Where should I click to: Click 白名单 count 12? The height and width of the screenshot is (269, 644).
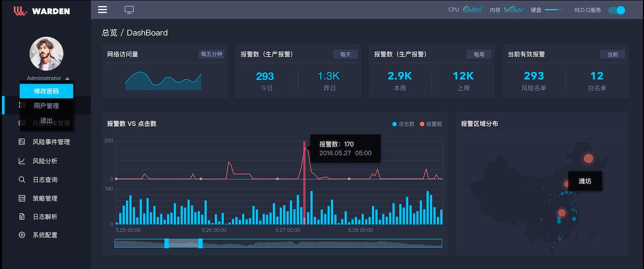pyautogui.click(x=597, y=76)
